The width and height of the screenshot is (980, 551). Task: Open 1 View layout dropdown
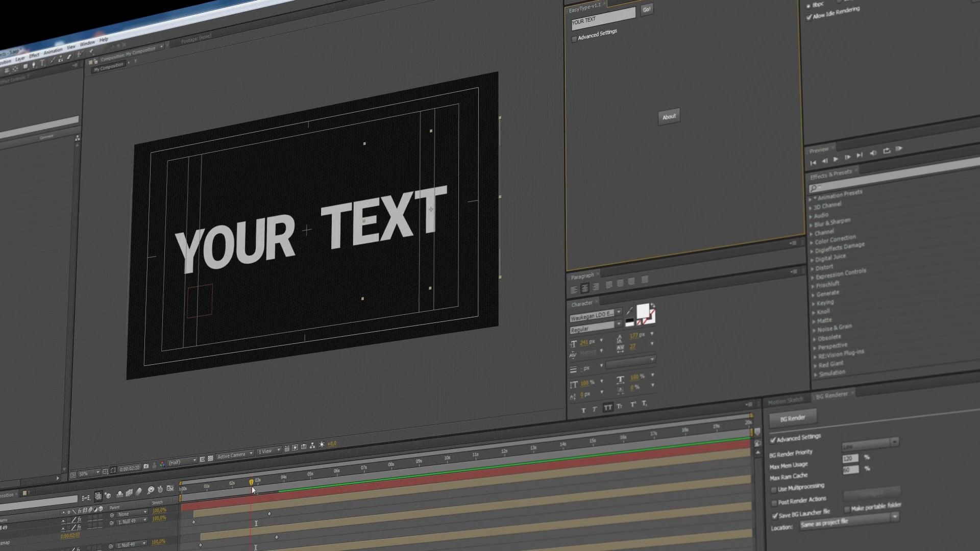pos(269,451)
